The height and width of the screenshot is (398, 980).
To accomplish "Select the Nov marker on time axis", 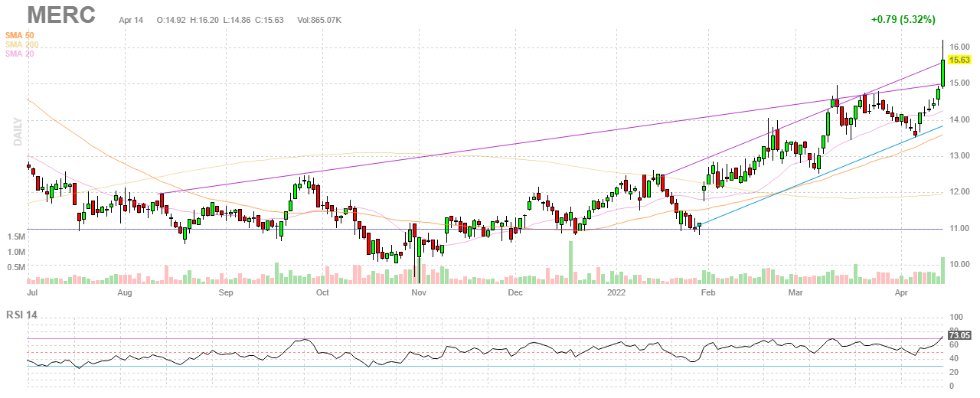I will (418, 292).
